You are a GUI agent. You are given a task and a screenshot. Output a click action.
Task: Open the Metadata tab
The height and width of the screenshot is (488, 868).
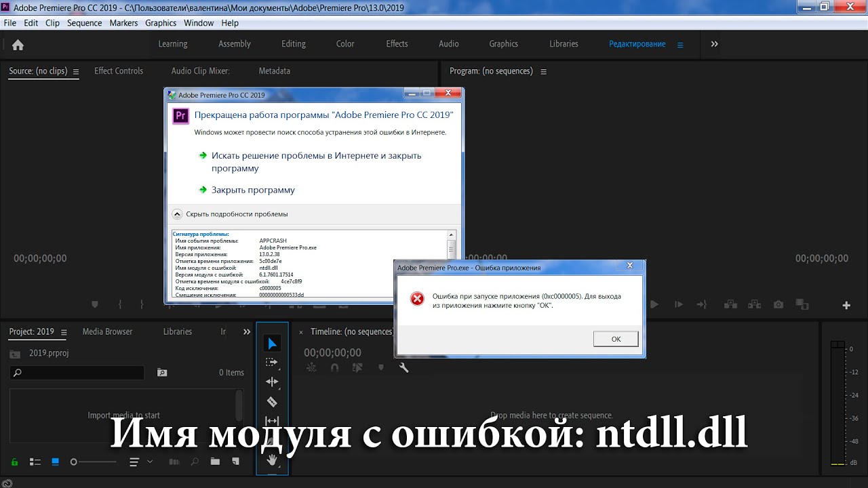click(x=274, y=71)
